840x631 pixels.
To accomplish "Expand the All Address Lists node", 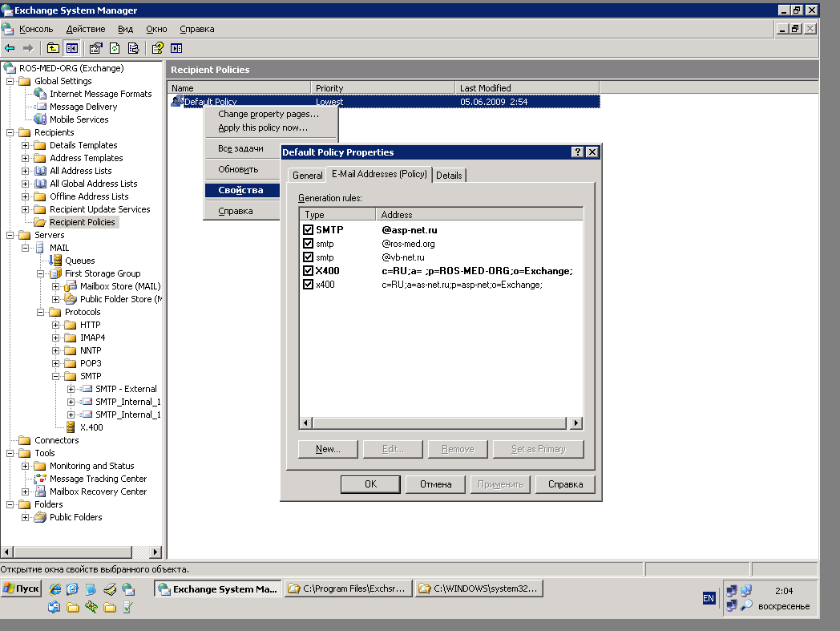I will [25, 171].
